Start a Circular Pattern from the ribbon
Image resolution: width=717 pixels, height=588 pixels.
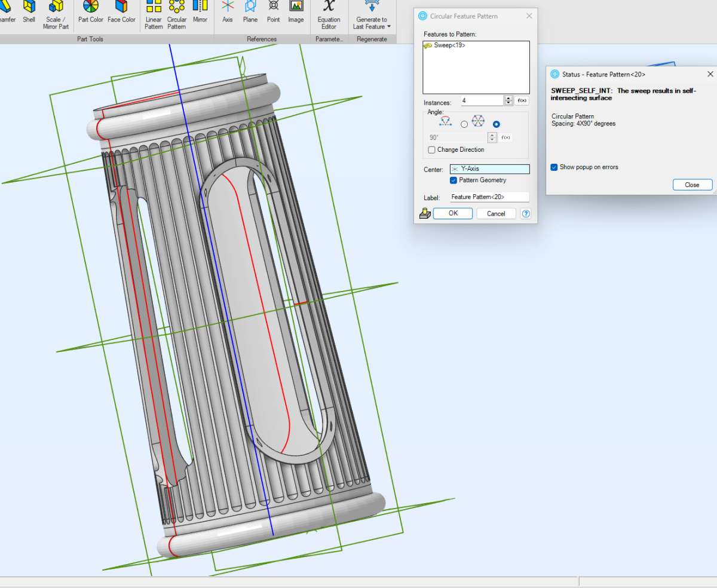(x=176, y=16)
